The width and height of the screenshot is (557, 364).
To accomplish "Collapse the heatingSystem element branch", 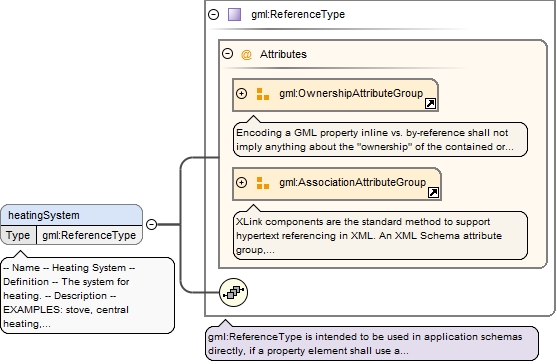I will pos(152,224).
